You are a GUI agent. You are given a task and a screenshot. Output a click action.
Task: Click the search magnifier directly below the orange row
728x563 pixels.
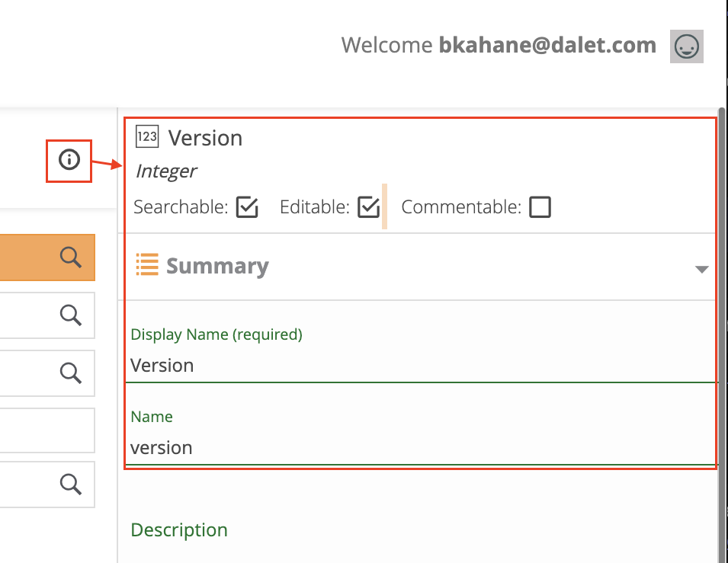pos(71,315)
